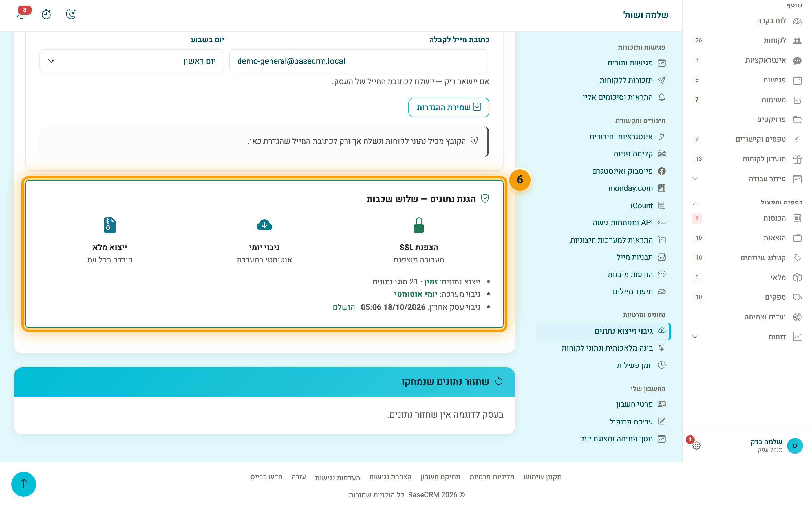The image size is (812, 508).
Task: Expand the סידור עבודה chevron
Action: pyautogui.click(x=695, y=179)
